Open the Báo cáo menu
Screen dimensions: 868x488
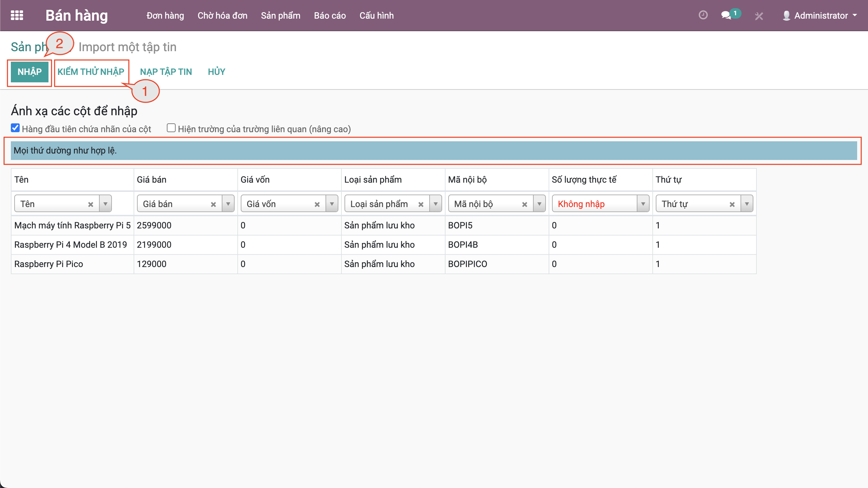pos(330,16)
